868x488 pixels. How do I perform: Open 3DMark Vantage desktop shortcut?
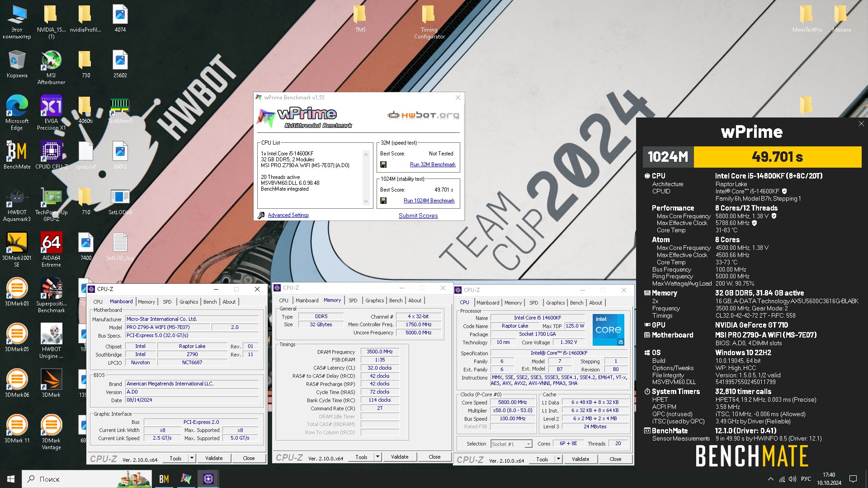pyautogui.click(x=51, y=432)
